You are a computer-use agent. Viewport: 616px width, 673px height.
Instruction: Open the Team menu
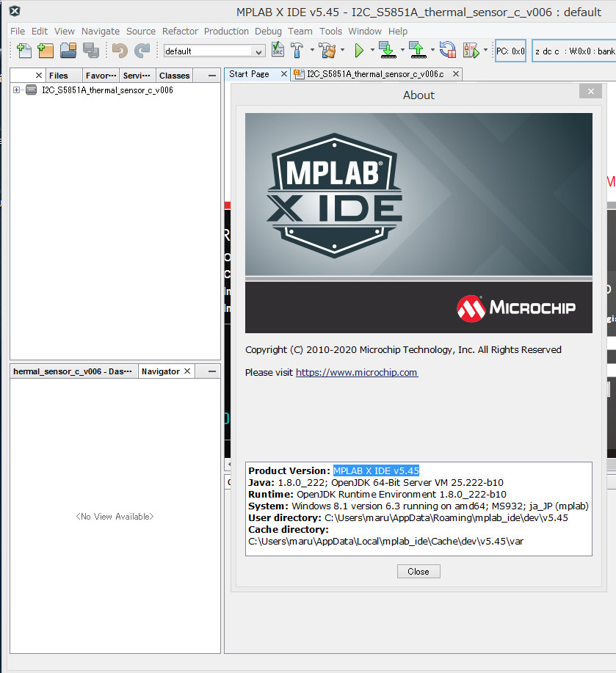pos(300,32)
